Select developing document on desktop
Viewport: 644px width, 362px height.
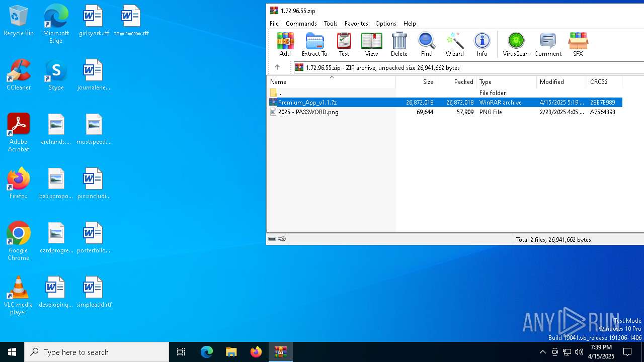(56, 292)
